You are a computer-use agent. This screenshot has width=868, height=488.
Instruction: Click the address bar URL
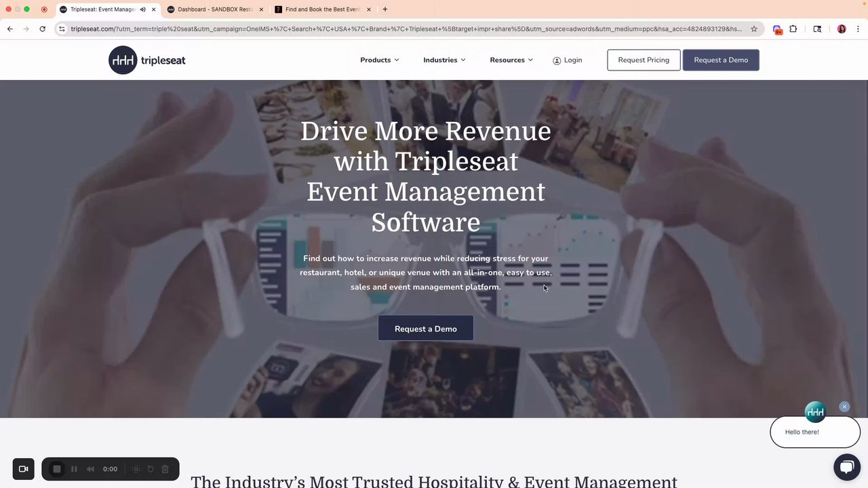[406, 29]
